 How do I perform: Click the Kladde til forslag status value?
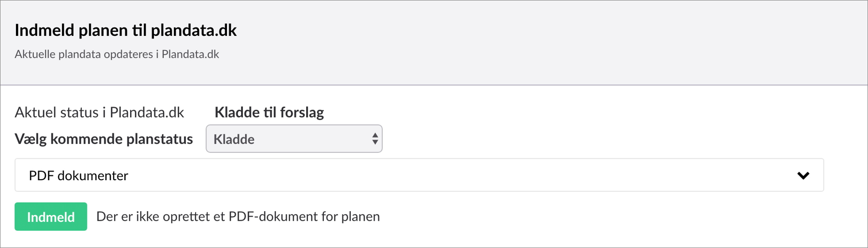269,112
